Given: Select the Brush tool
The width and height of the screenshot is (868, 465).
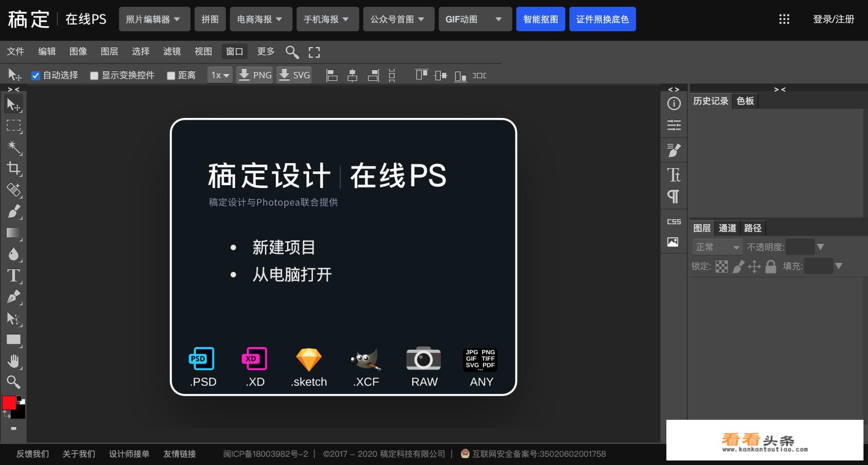Looking at the screenshot, I should point(14,211).
